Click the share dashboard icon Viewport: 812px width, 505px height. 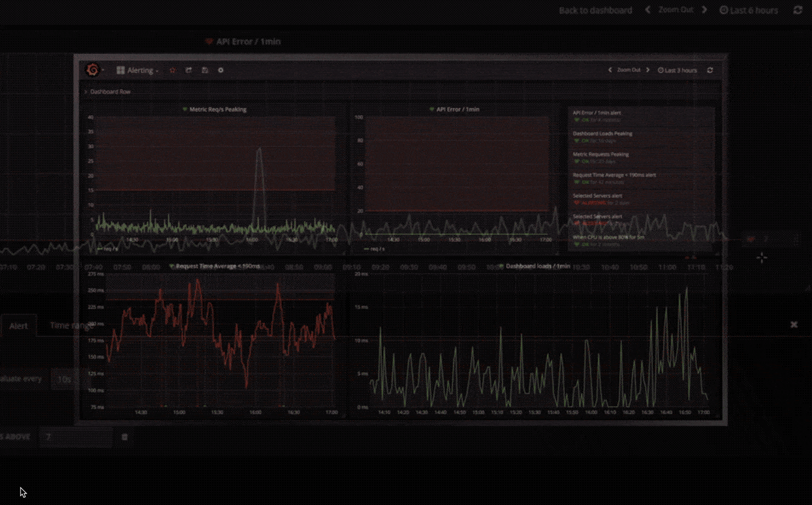[189, 70]
